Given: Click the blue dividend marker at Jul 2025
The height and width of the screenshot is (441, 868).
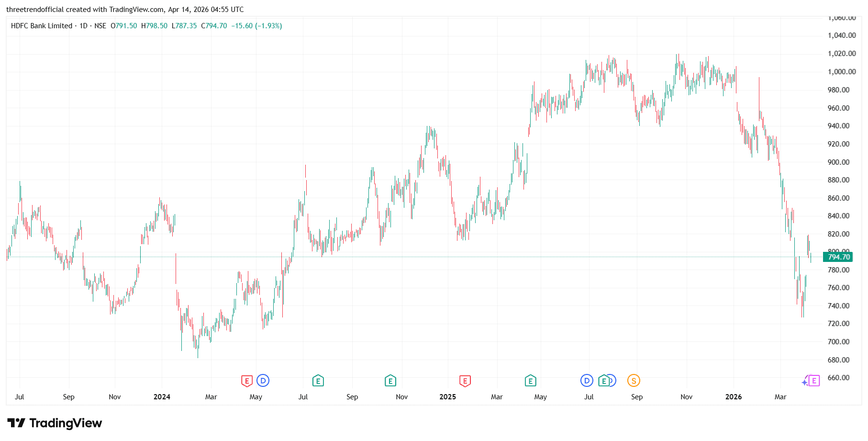Looking at the screenshot, I should pyautogui.click(x=587, y=381).
